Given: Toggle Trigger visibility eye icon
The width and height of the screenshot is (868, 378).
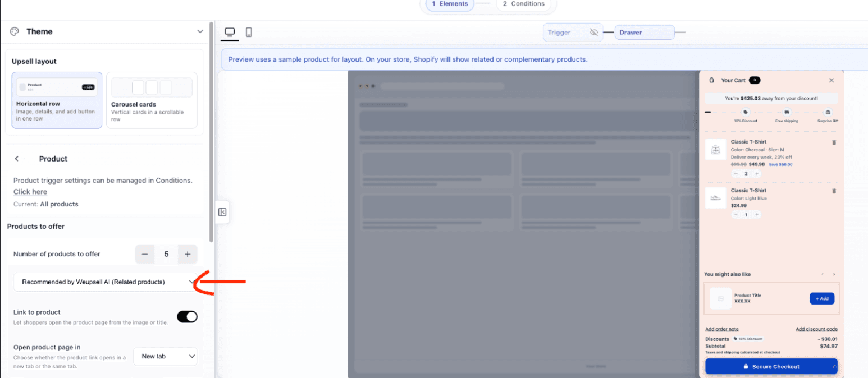Looking at the screenshot, I should [594, 33].
